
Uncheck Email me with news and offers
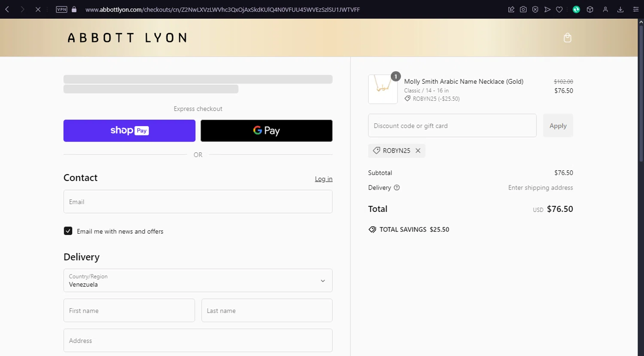[x=68, y=231]
